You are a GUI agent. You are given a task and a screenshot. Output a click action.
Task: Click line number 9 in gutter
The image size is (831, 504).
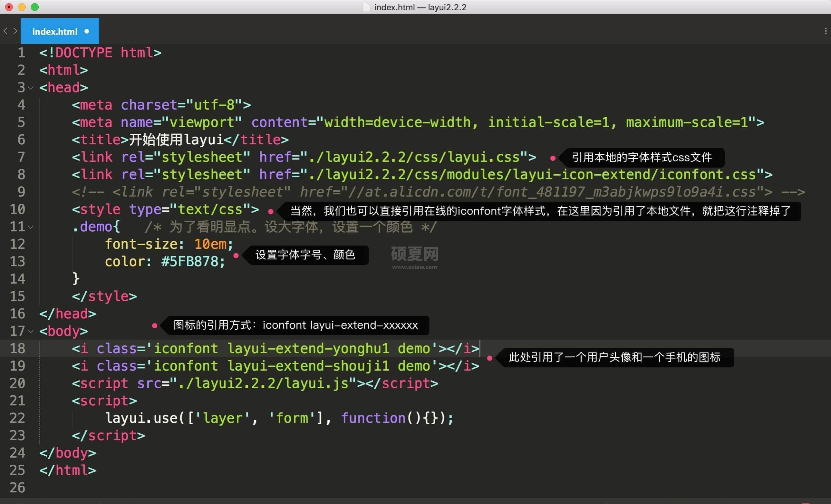[21, 192]
